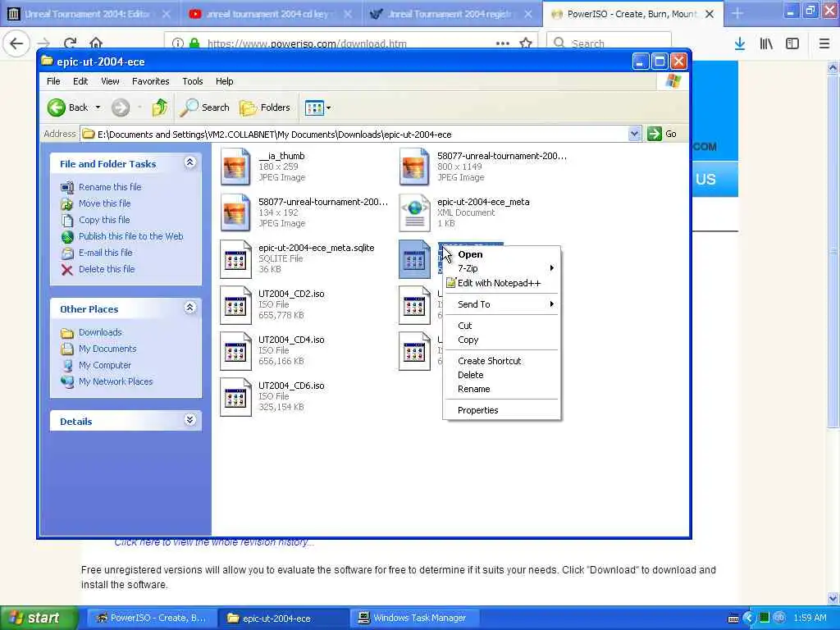840x630 pixels.
Task: Expand the Details panel
Action: tap(189, 420)
